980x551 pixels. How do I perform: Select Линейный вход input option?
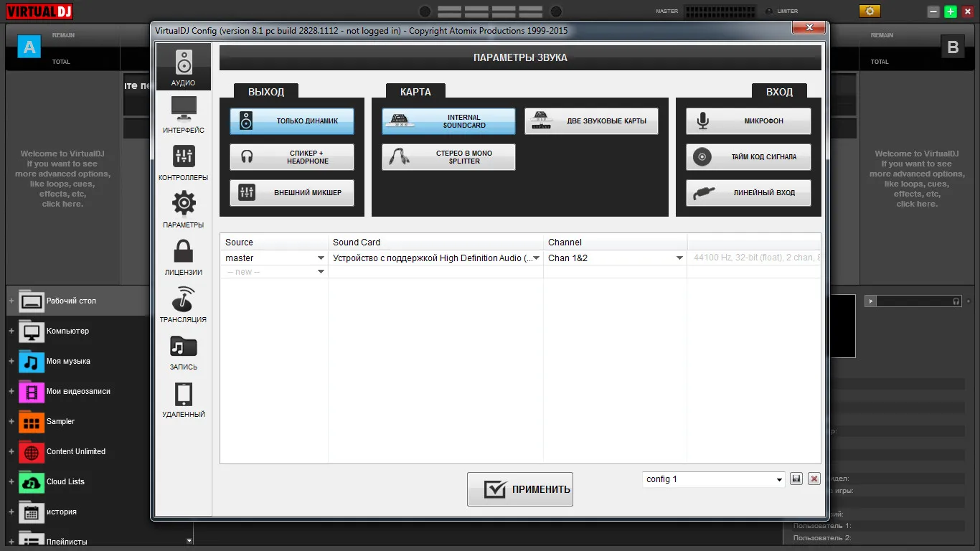(748, 193)
